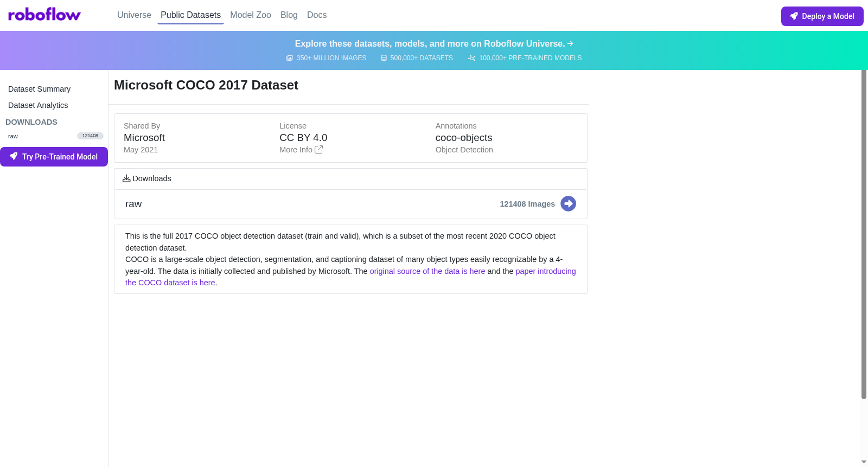Viewport: 868px width, 467px height.
Task: Click the Object Detection label
Action: click(x=464, y=150)
